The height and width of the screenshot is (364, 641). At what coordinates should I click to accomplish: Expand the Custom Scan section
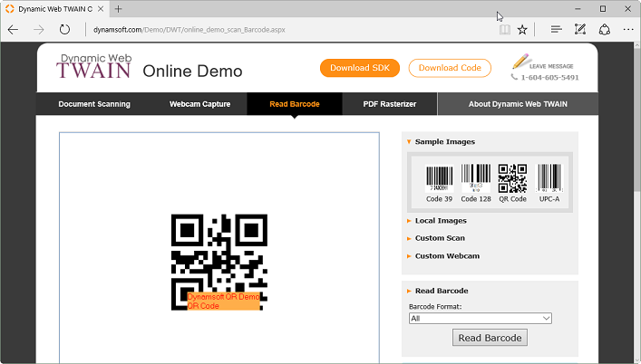point(440,238)
